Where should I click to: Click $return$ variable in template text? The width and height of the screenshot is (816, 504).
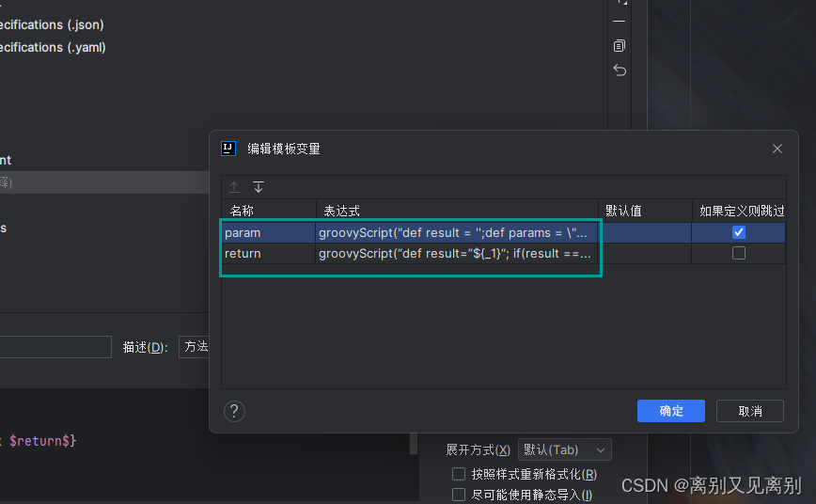coord(39,441)
